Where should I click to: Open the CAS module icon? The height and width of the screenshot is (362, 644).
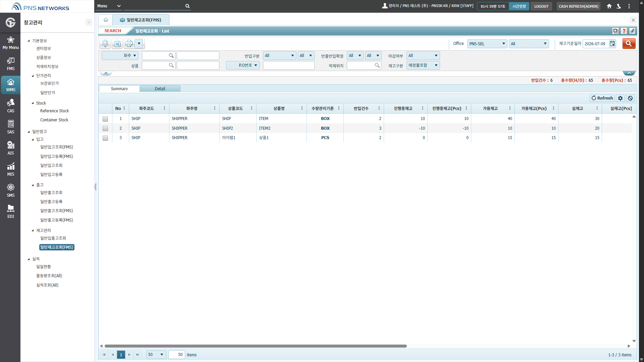coord(10,106)
